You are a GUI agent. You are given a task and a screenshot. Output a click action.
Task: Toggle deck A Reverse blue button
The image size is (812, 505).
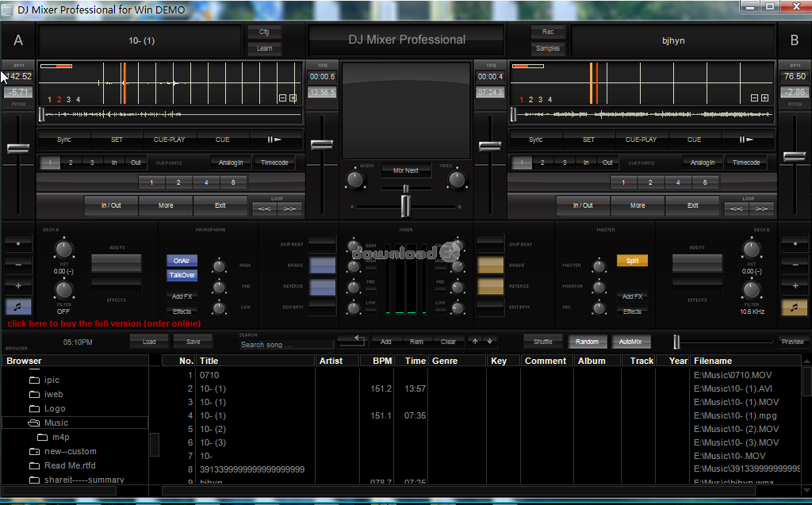(323, 286)
